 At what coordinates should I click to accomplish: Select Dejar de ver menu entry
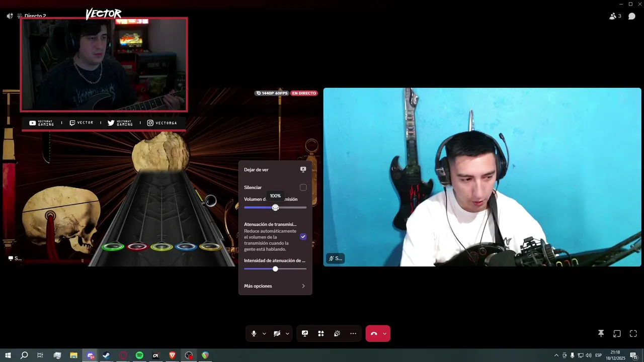click(275, 169)
